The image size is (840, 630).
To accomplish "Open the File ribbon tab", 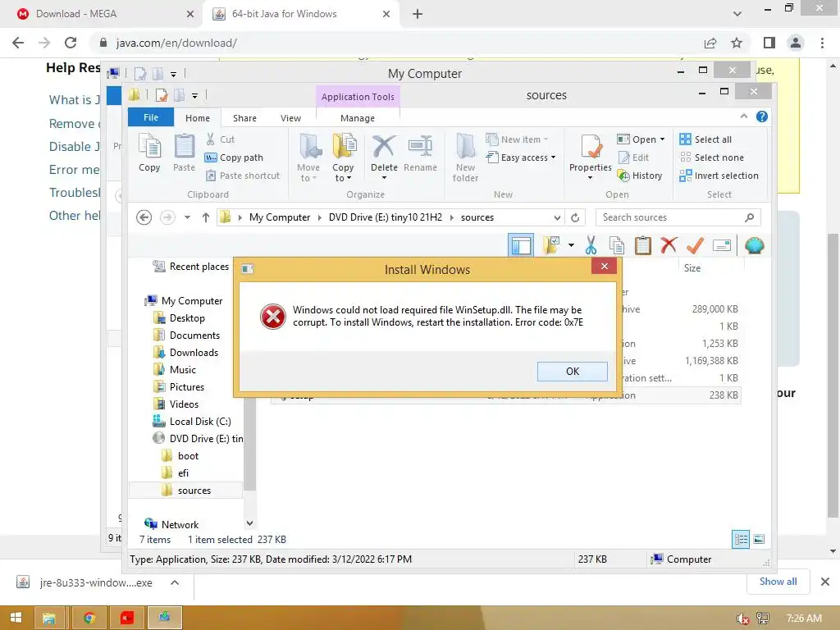I will pos(151,117).
